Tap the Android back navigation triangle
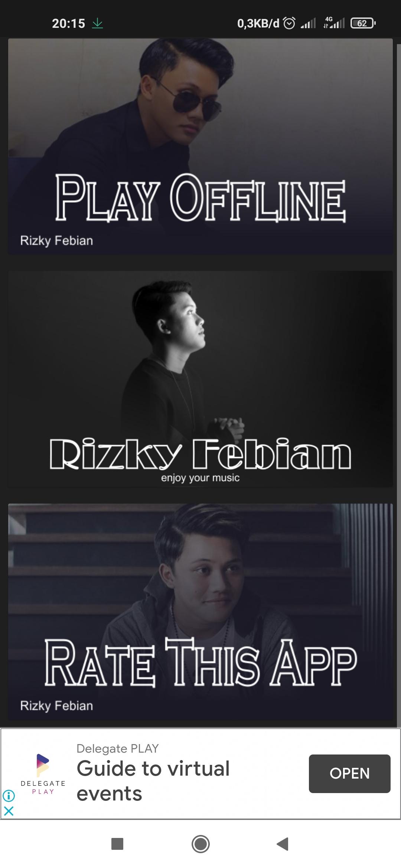Viewport: 401px width, 868px height. (283, 844)
